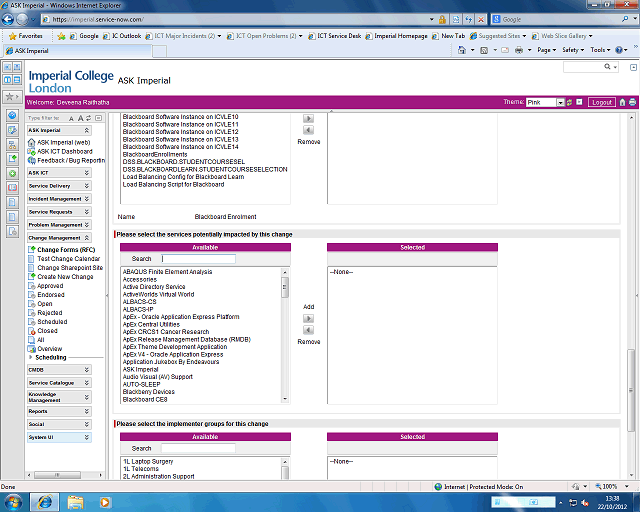
Task: Click the Add arrow button for impacted services
Action: coord(309,318)
